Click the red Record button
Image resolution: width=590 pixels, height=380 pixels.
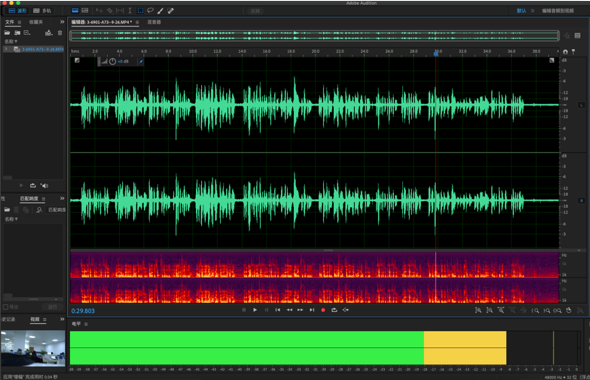323,310
